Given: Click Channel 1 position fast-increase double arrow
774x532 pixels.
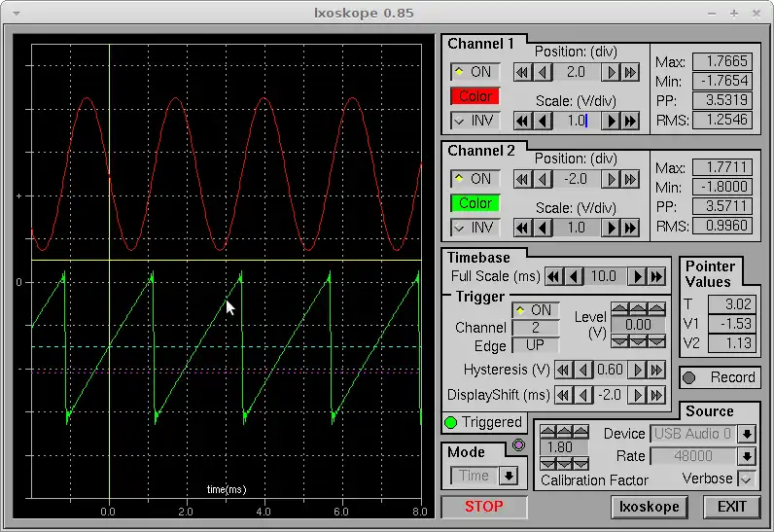Looking at the screenshot, I should coord(630,72).
